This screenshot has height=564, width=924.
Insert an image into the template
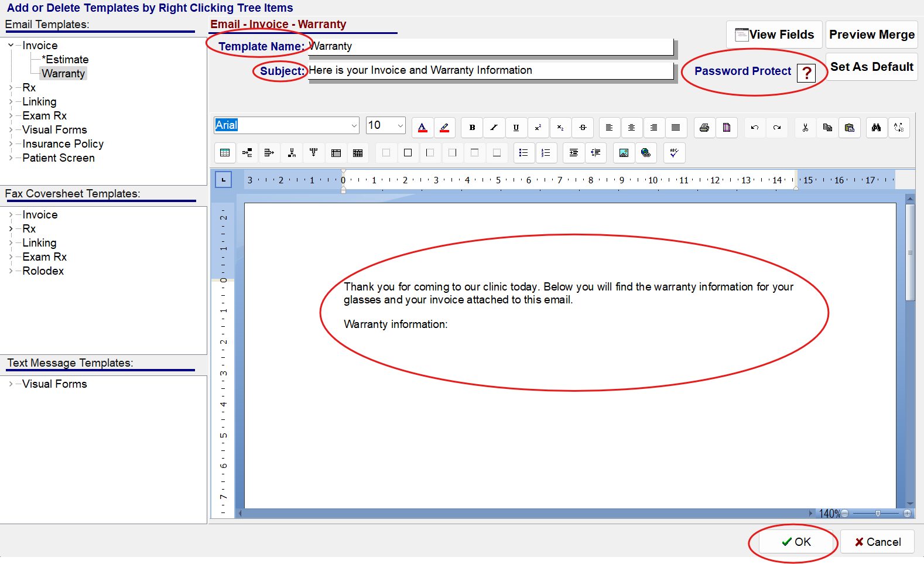(624, 153)
